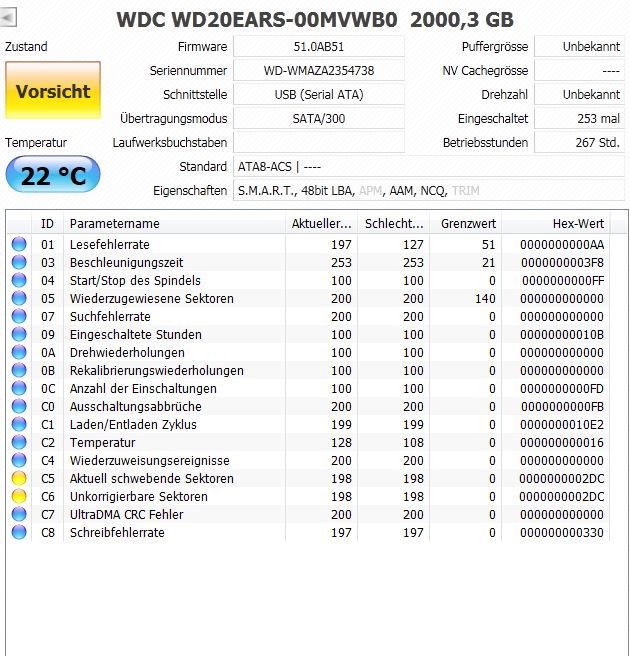
Task: Click hex value 000000000330
Action: [x=562, y=532]
